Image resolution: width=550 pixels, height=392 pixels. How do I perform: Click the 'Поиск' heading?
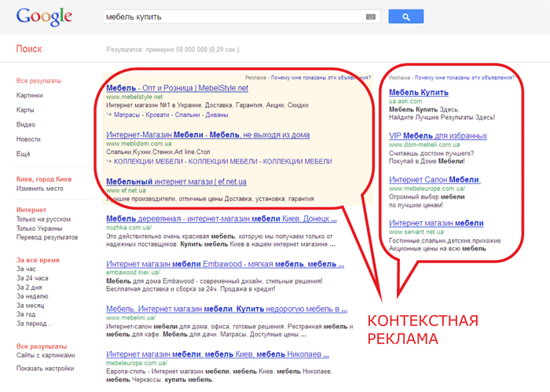pyautogui.click(x=29, y=49)
